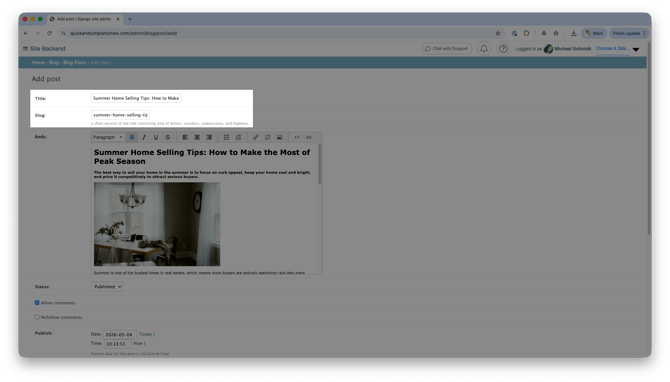670x382 pixels.
Task: Set publish date with the Today link
Action: 145,334
